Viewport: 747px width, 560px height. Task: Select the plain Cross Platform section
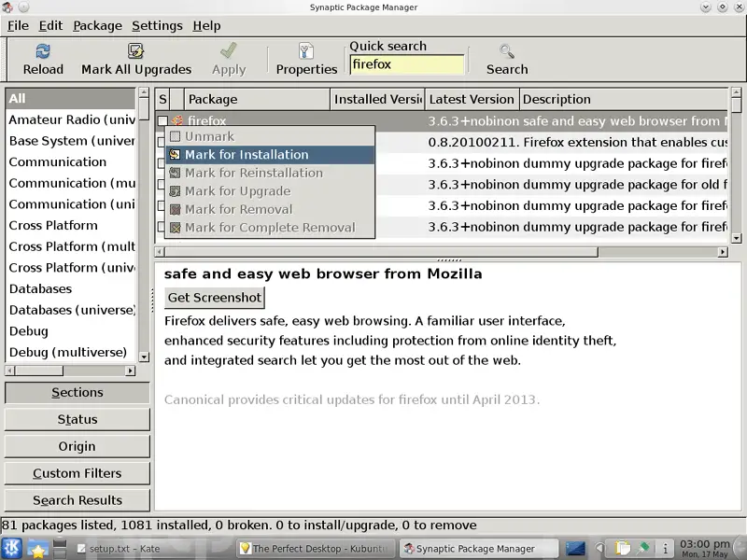pyautogui.click(x=71, y=225)
